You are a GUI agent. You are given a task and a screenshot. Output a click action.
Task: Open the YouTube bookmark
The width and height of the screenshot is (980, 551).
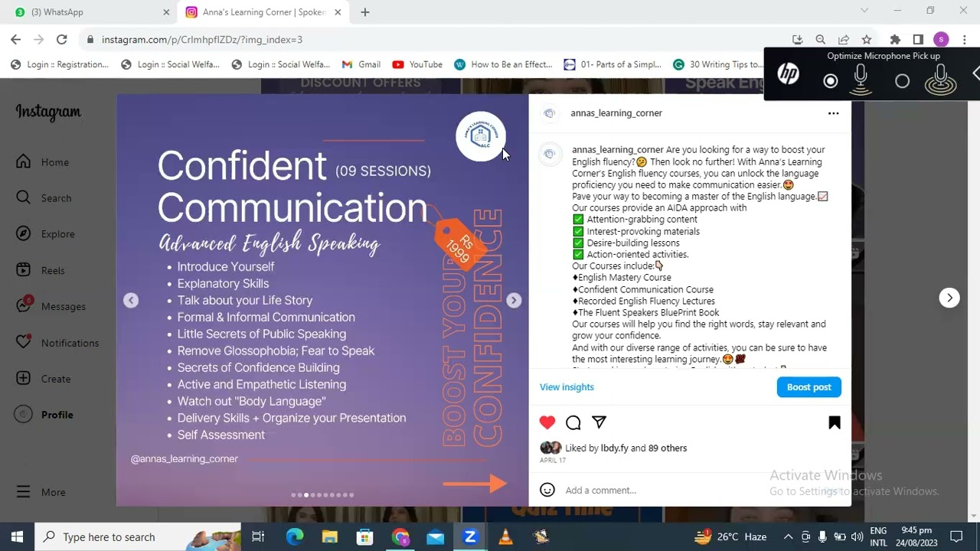(x=417, y=64)
